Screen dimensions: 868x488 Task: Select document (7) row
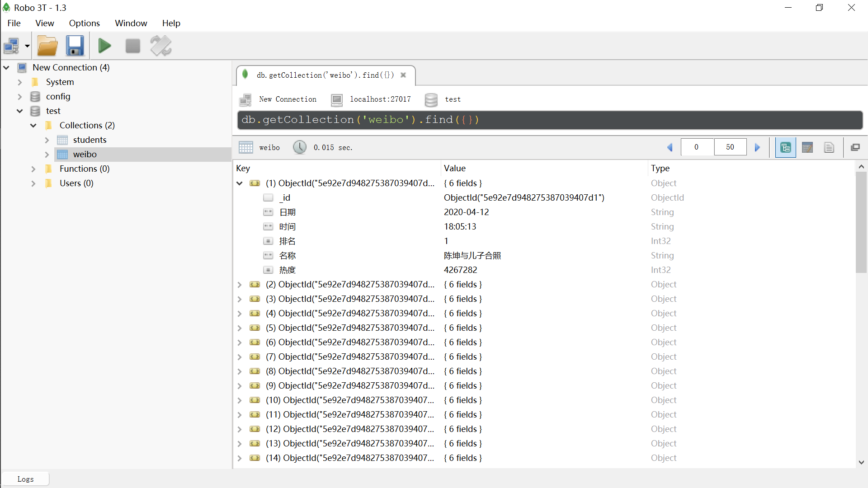(544, 357)
